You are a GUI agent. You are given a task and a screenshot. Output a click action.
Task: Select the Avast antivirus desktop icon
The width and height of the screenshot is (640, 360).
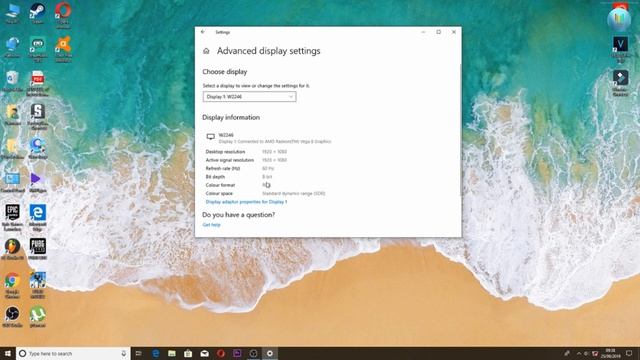[x=63, y=48]
